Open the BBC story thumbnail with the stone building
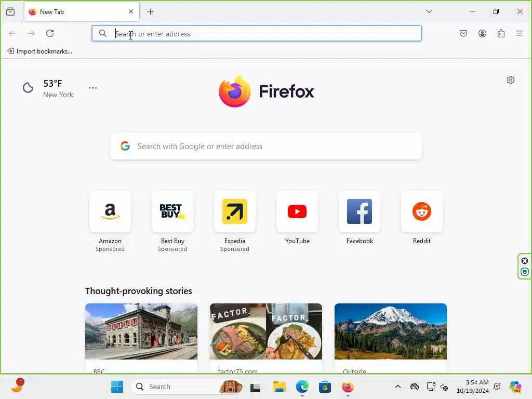This screenshot has width=532, height=399. [x=141, y=331]
